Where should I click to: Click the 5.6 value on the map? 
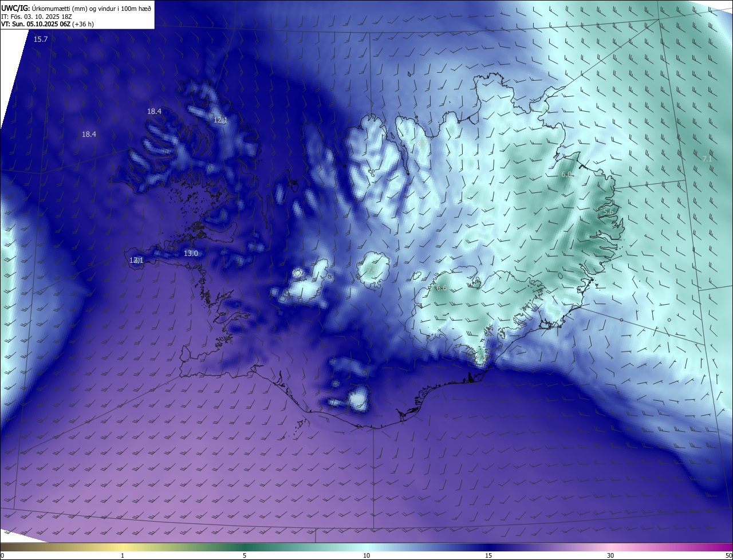(608, 211)
